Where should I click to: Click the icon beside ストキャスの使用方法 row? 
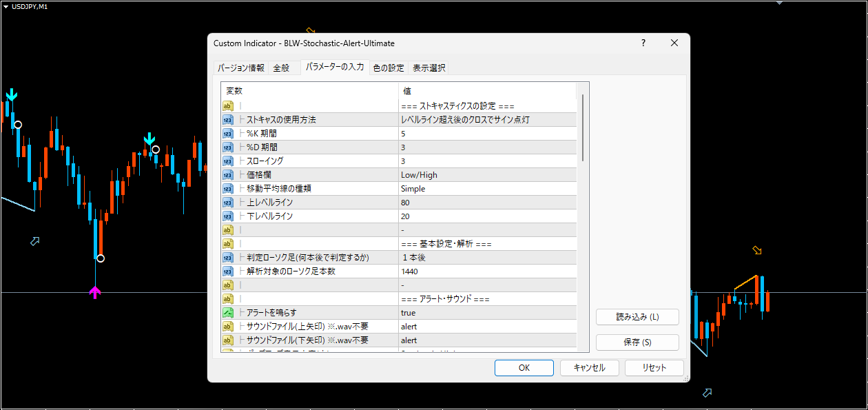(228, 120)
